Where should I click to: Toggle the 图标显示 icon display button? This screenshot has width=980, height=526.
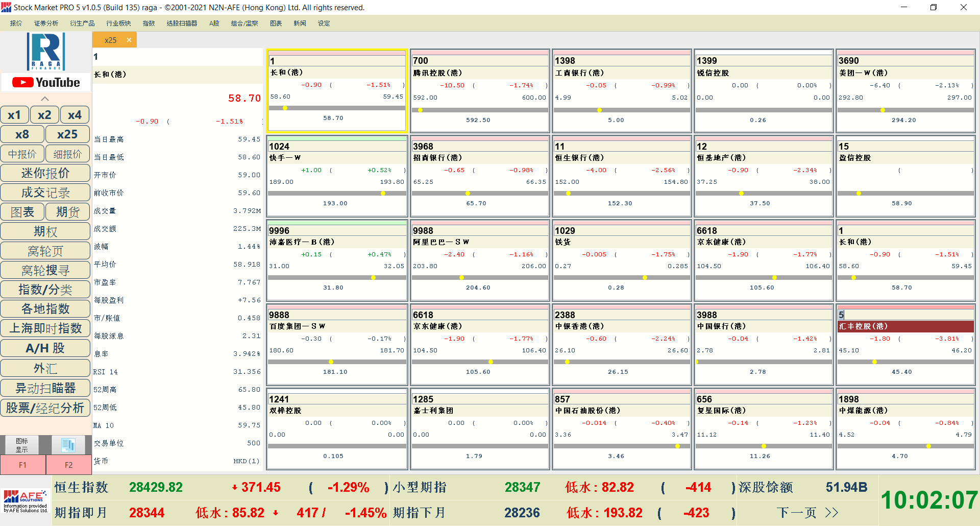(x=22, y=445)
